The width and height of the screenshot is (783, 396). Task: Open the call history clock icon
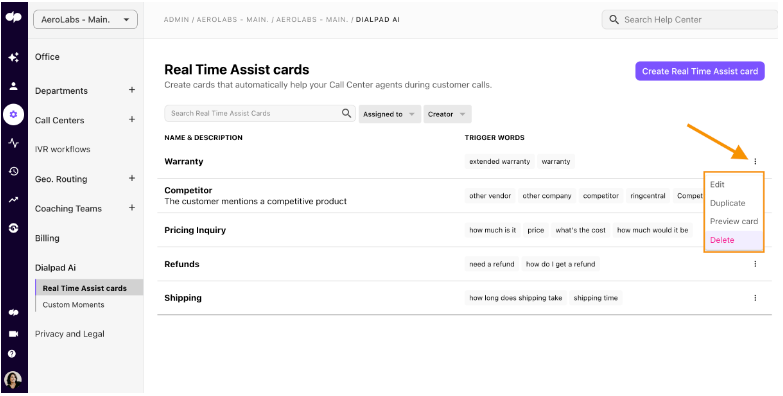click(13, 171)
